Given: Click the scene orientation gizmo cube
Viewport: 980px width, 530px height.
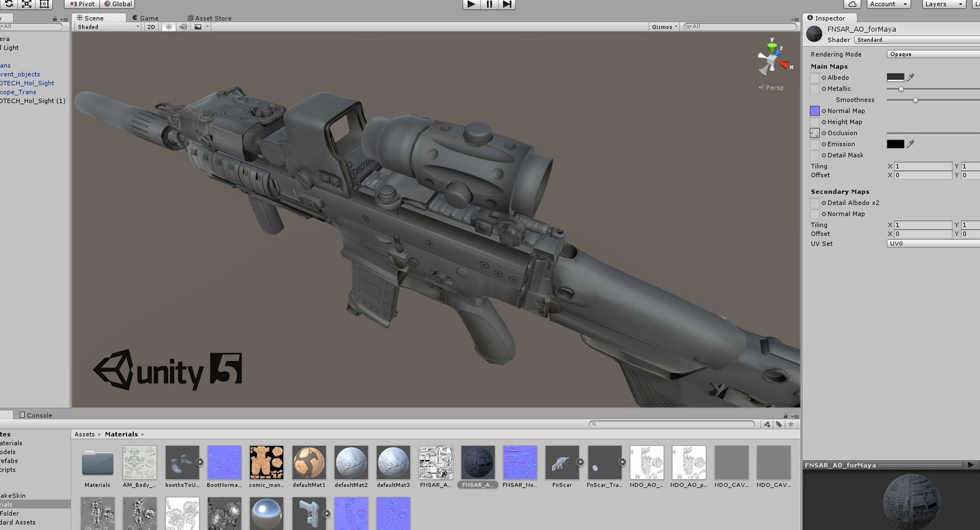Looking at the screenshot, I should 772,61.
